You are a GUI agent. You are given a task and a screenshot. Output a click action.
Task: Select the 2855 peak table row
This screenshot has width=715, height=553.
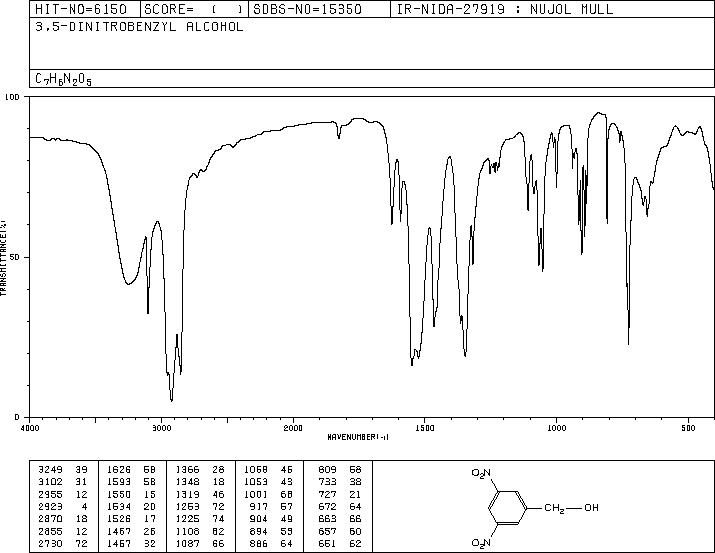pyautogui.click(x=63, y=531)
